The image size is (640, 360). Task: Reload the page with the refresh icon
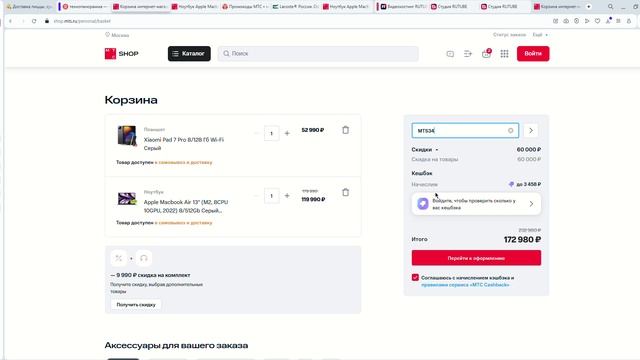34,21
